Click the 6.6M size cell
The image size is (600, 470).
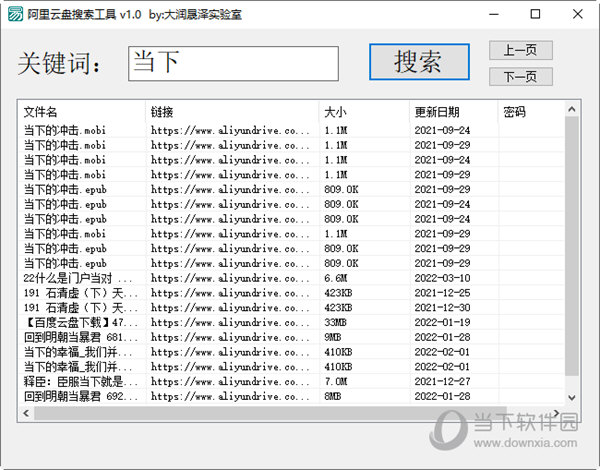(x=336, y=278)
